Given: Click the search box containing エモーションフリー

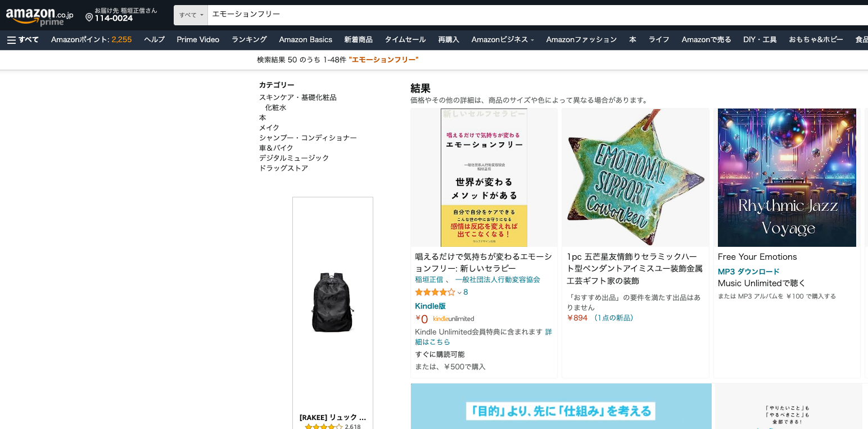Looking at the screenshot, I should (x=537, y=15).
